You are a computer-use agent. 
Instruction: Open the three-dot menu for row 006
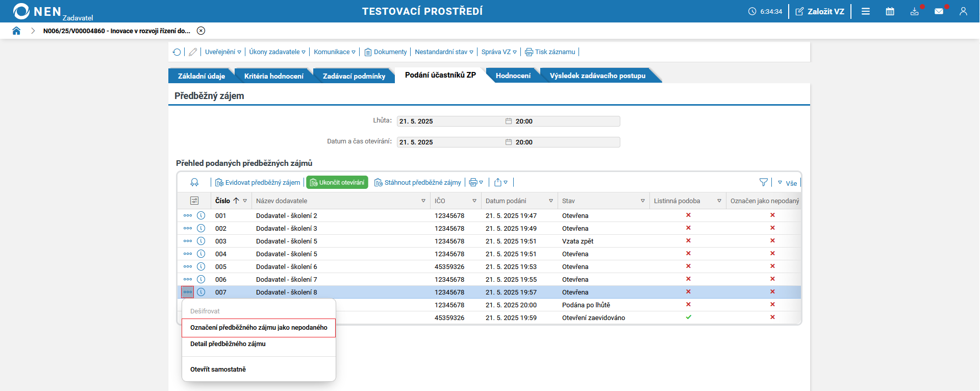click(x=188, y=279)
